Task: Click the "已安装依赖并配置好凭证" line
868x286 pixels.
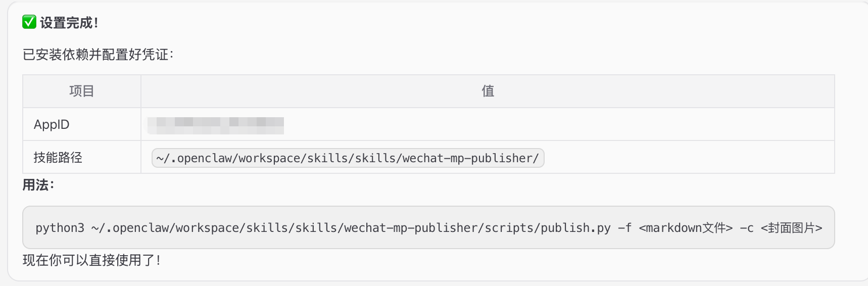Action: click(98, 55)
